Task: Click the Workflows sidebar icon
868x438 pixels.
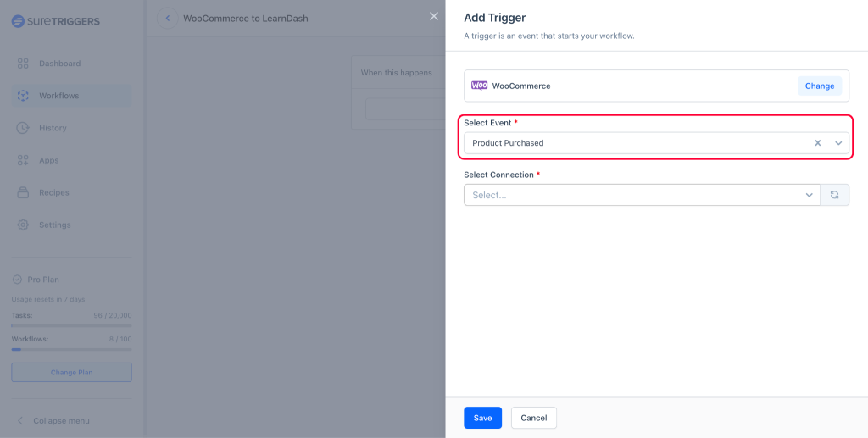Action: click(23, 96)
